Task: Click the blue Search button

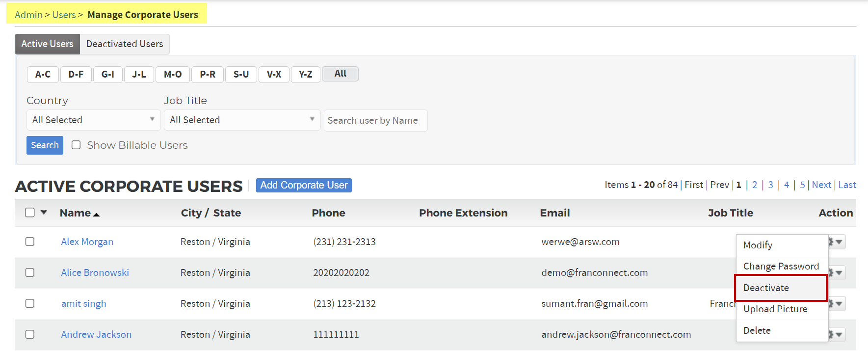Action: pyautogui.click(x=45, y=145)
